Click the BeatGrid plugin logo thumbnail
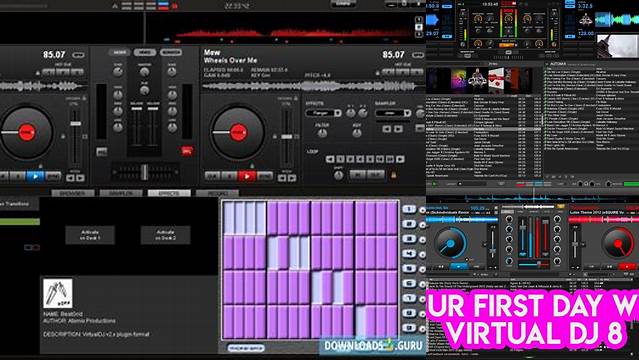 (58, 293)
